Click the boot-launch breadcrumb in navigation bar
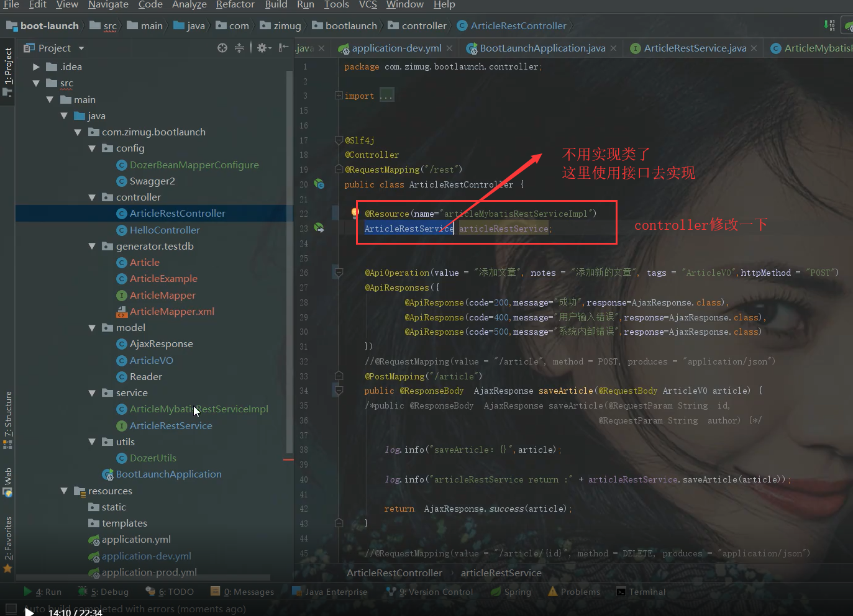This screenshot has height=616, width=853. tap(43, 25)
